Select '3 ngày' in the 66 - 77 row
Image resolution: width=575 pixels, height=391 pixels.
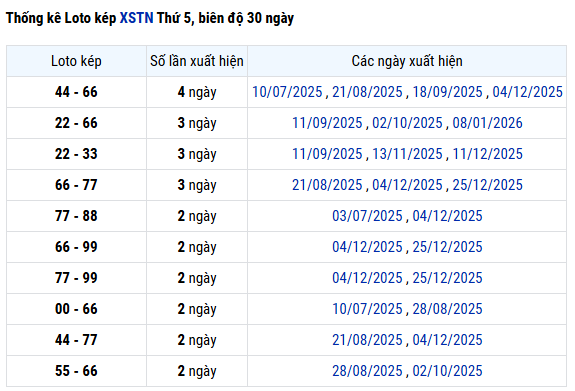tap(197, 185)
